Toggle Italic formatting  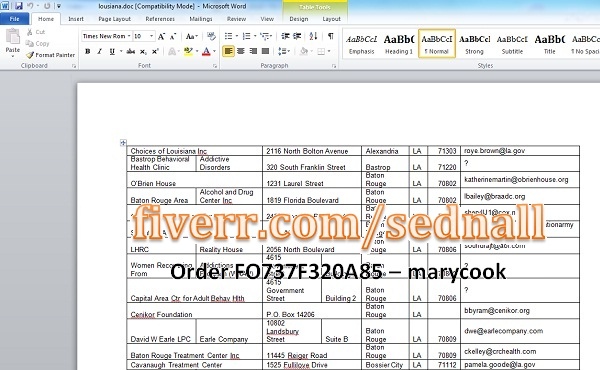coord(99,51)
